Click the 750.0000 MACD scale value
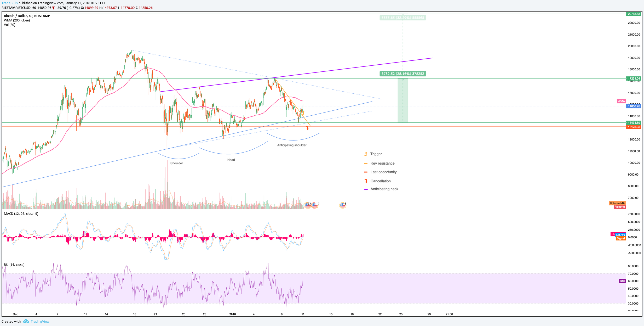 tap(634, 214)
